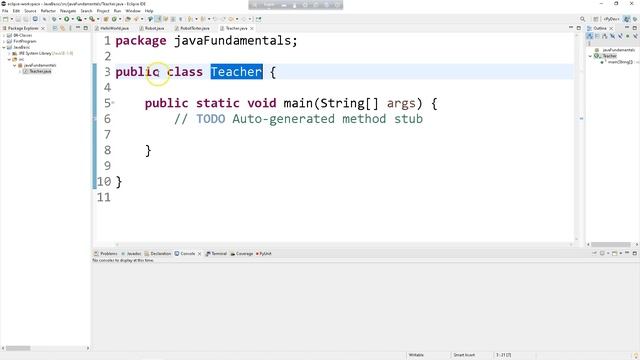Viewport: 640px width, 360px height.
Task: Click the Open Perspective icon
Action: click(x=596, y=19)
